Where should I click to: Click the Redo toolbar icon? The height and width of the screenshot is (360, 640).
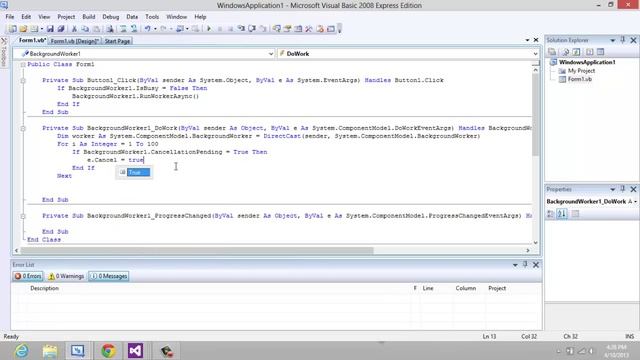(x=162, y=29)
